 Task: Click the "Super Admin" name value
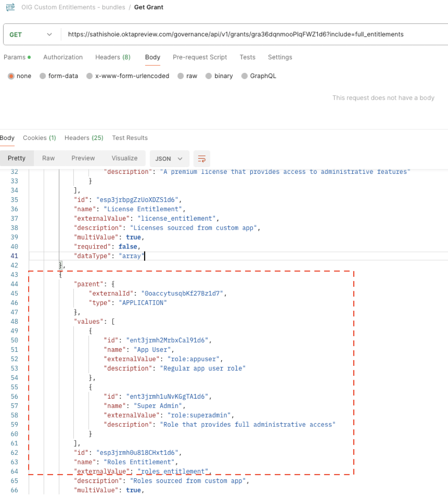click(x=158, y=406)
